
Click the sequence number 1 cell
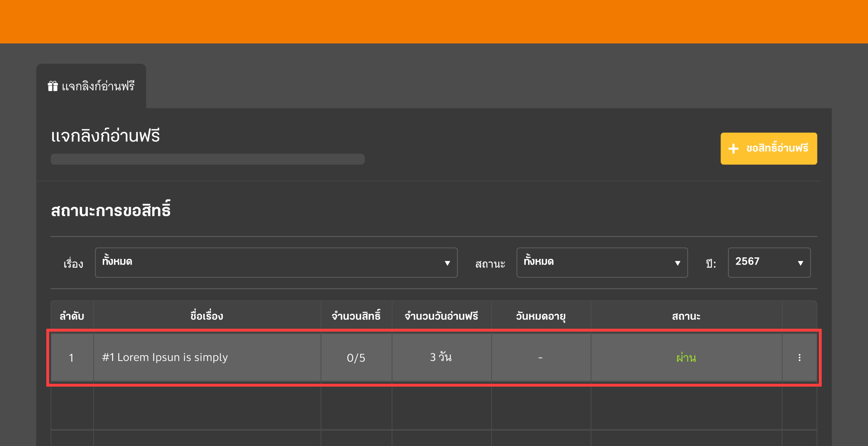click(72, 358)
